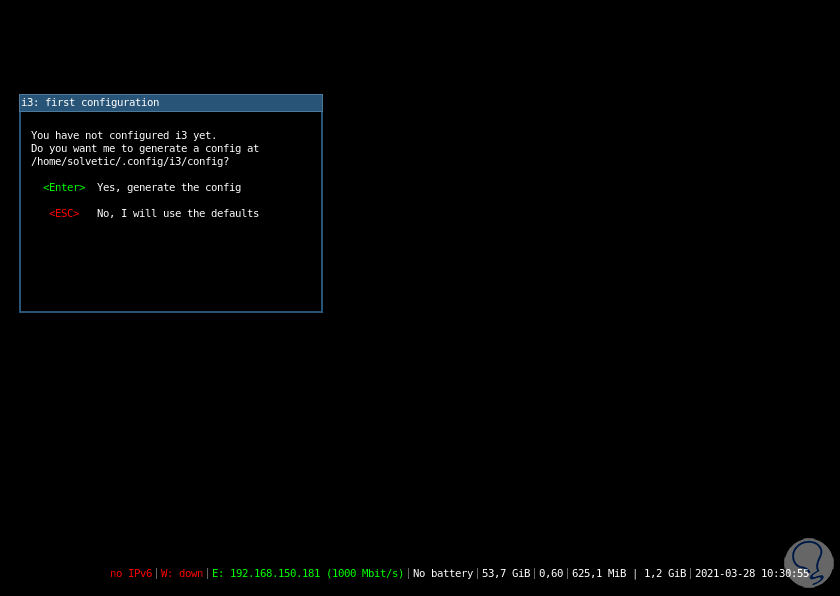
Task: Click the 'No battery' status entry
Action: (x=443, y=574)
